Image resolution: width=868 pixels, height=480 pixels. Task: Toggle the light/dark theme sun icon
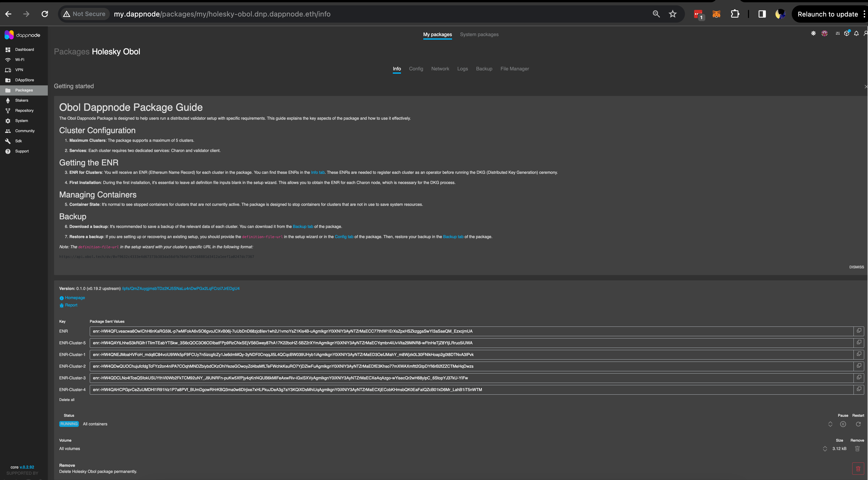[813, 33]
